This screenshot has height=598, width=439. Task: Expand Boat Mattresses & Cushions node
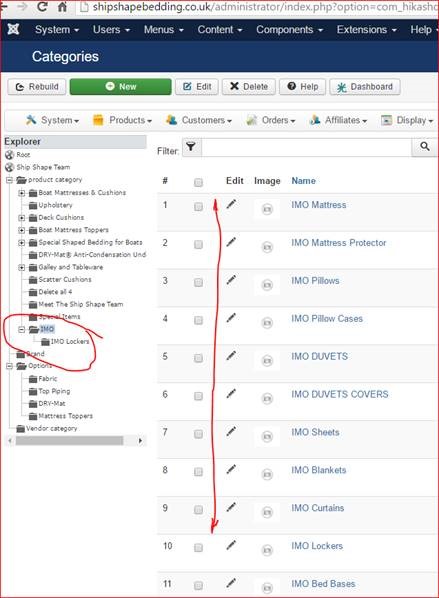coord(22,193)
